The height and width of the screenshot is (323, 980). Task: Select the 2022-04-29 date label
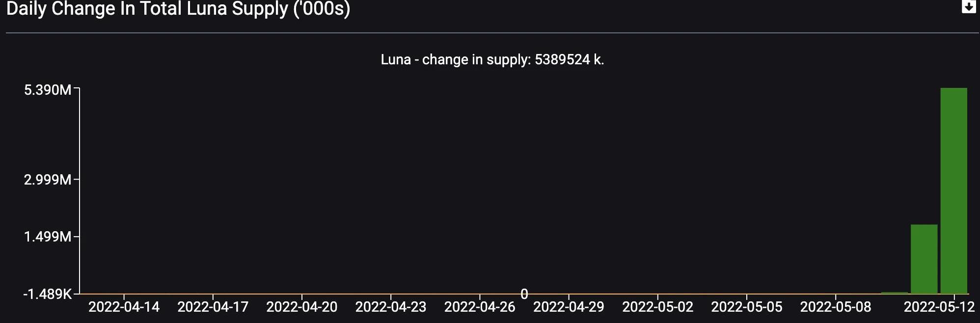point(569,307)
